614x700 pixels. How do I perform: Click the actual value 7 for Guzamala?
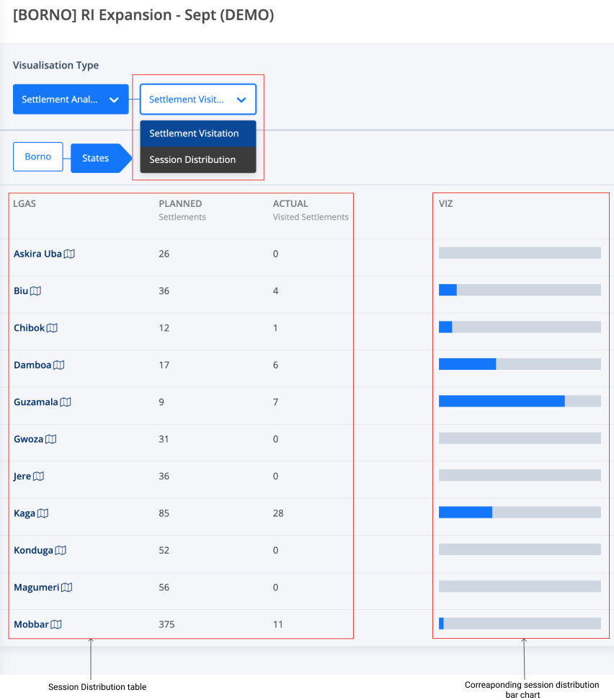(276, 402)
